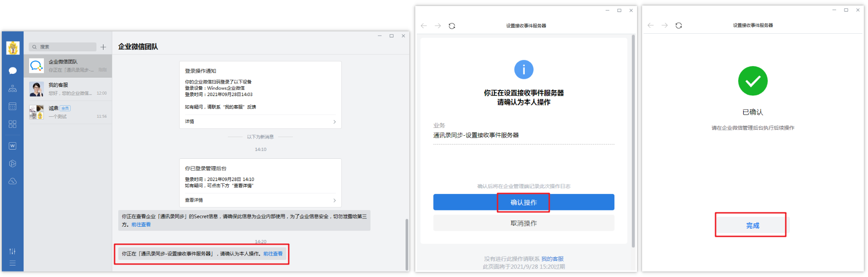The height and width of the screenshot is (277, 868).
Task: Select the Messages chat bubble sidebar icon
Action: coord(12,71)
